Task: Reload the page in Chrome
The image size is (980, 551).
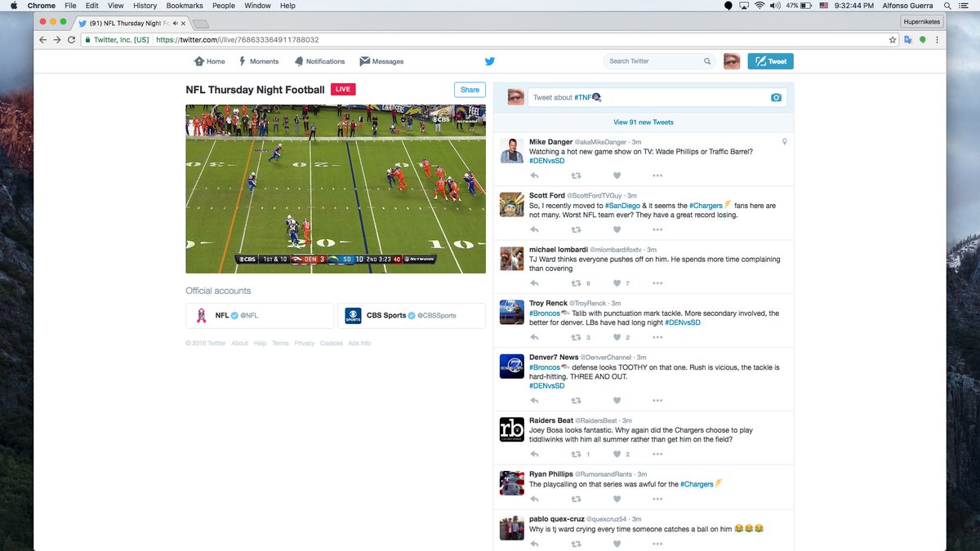Action: click(72, 39)
